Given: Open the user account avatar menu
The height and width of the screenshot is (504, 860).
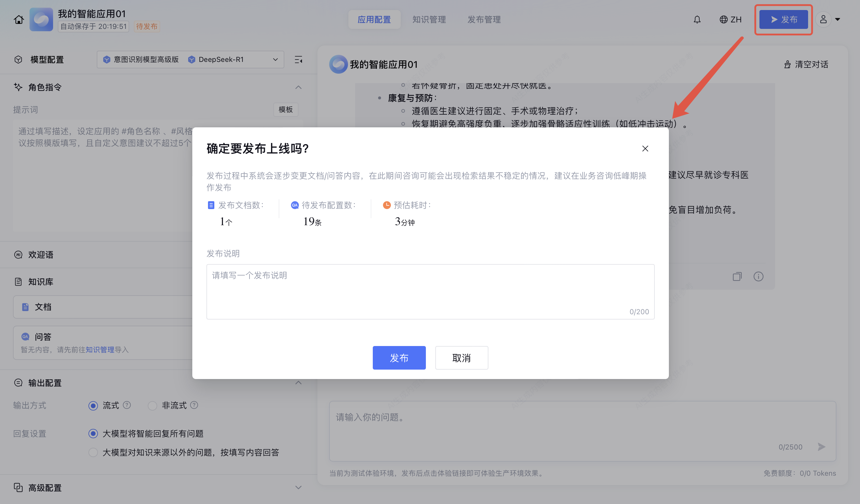Looking at the screenshot, I should pos(823,19).
